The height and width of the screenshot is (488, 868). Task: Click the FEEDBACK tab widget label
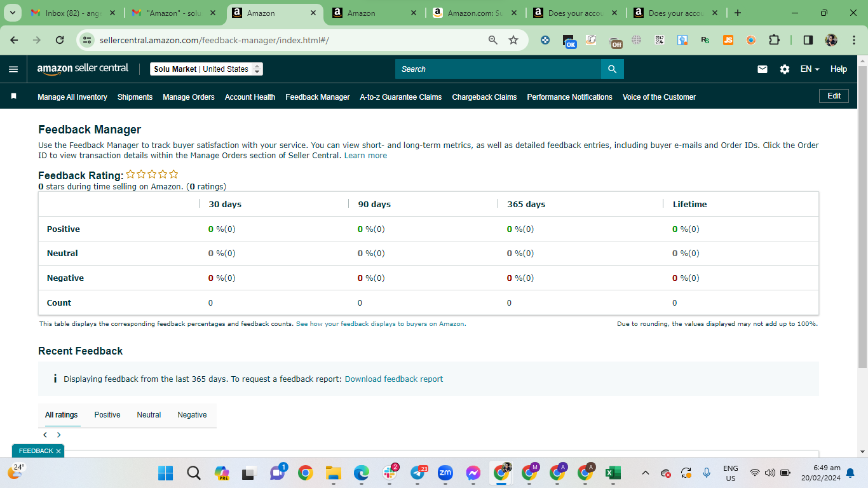coord(36,451)
